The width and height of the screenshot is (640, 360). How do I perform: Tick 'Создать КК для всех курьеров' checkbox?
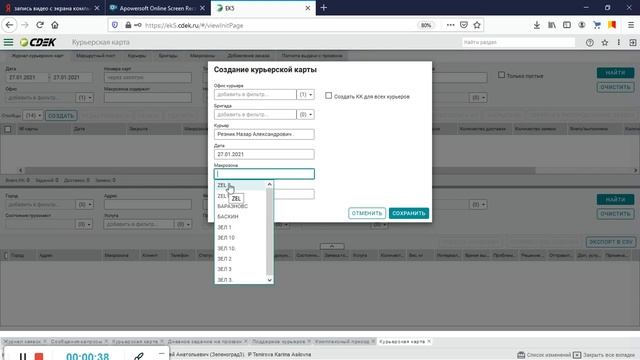329,96
